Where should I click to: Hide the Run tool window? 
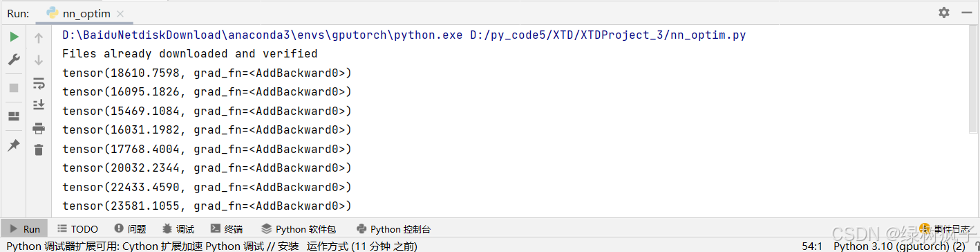pyautogui.click(x=965, y=12)
